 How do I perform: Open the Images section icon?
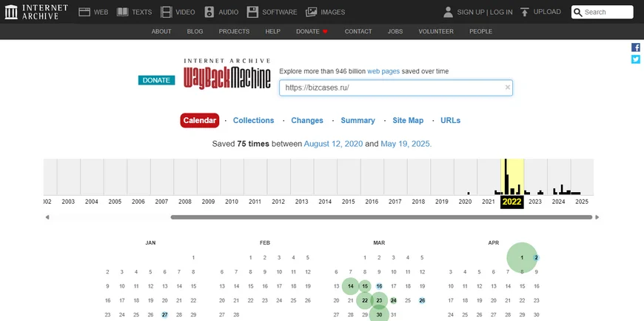coord(312,12)
